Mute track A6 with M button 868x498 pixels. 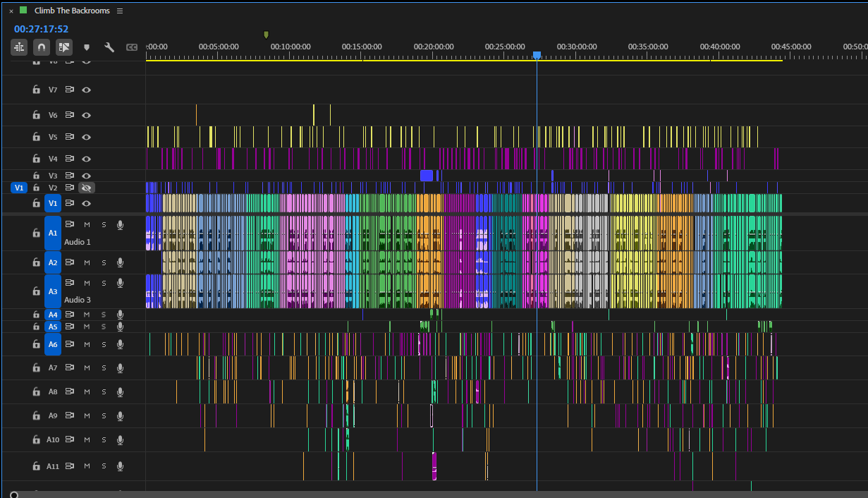[x=87, y=344]
